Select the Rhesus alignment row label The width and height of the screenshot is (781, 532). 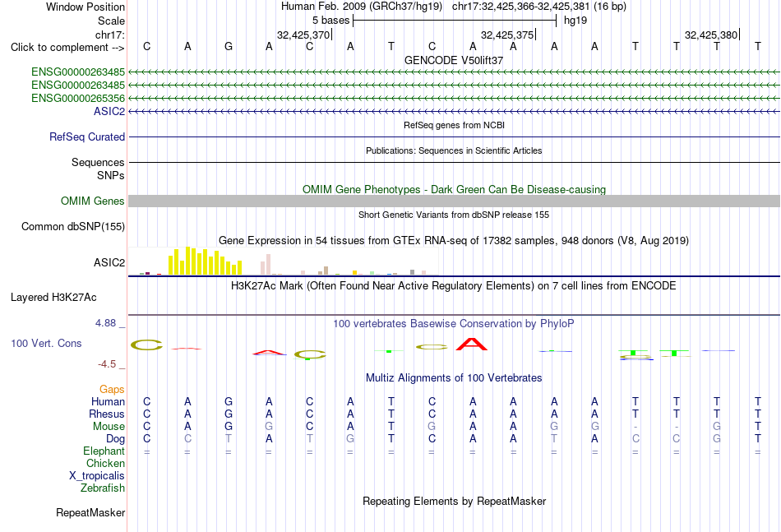(107, 414)
